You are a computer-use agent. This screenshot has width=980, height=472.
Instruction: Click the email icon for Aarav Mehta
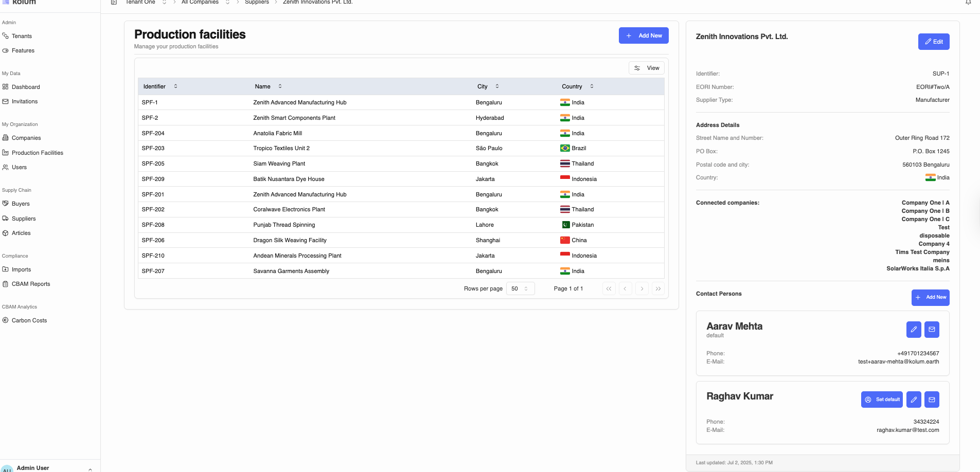(932, 330)
